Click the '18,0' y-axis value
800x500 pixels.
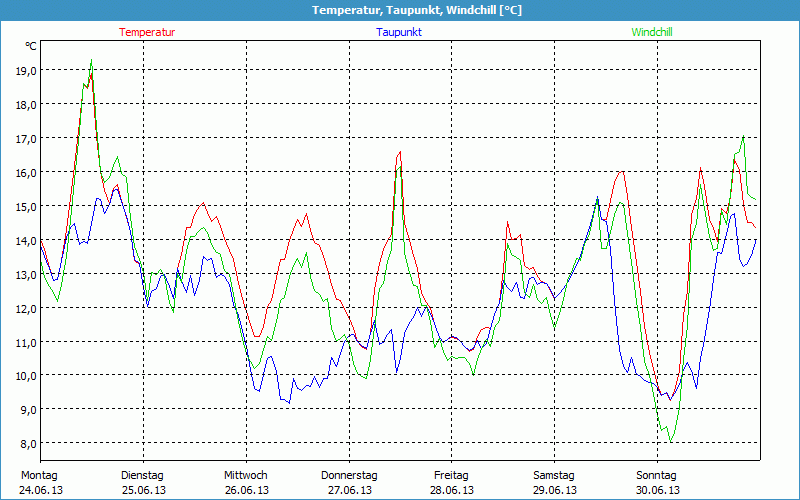coord(26,105)
